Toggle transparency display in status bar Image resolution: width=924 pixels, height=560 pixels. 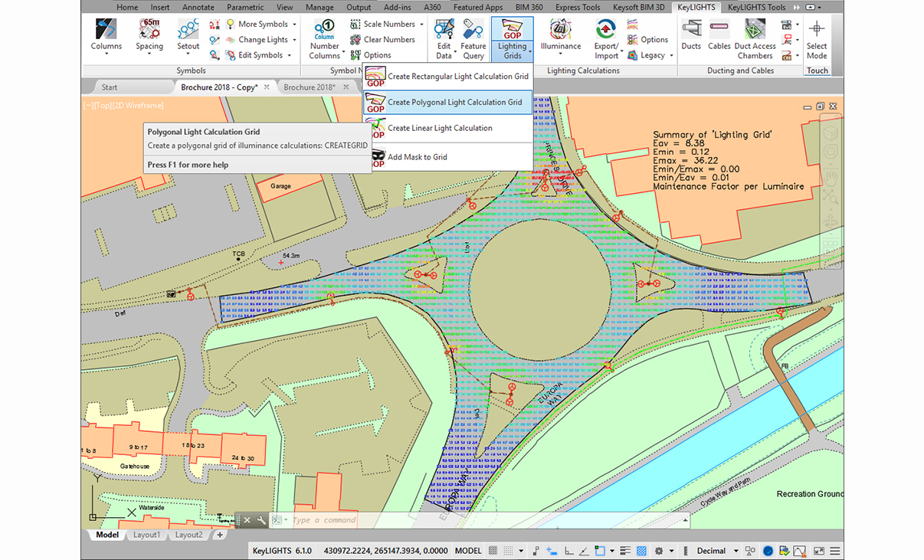click(641, 551)
